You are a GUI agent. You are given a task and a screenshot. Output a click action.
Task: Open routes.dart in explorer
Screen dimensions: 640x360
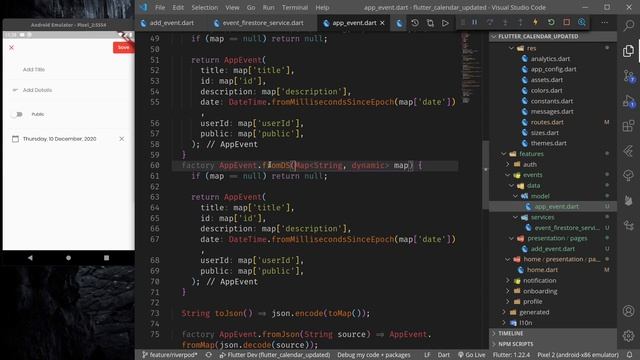[547, 122]
